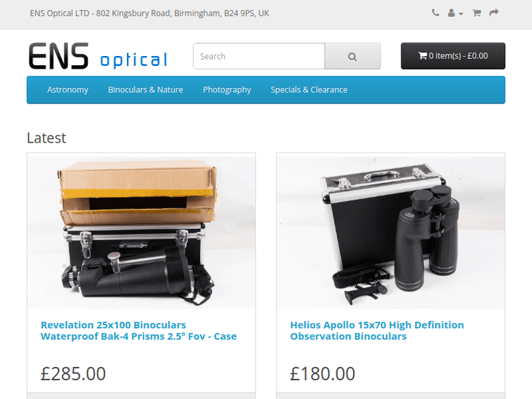Open Helios Apollo 15x70 Binoculars link

click(377, 330)
